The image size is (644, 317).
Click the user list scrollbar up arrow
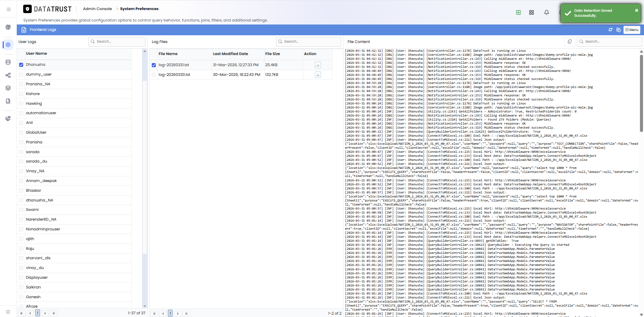tap(145, 51)
